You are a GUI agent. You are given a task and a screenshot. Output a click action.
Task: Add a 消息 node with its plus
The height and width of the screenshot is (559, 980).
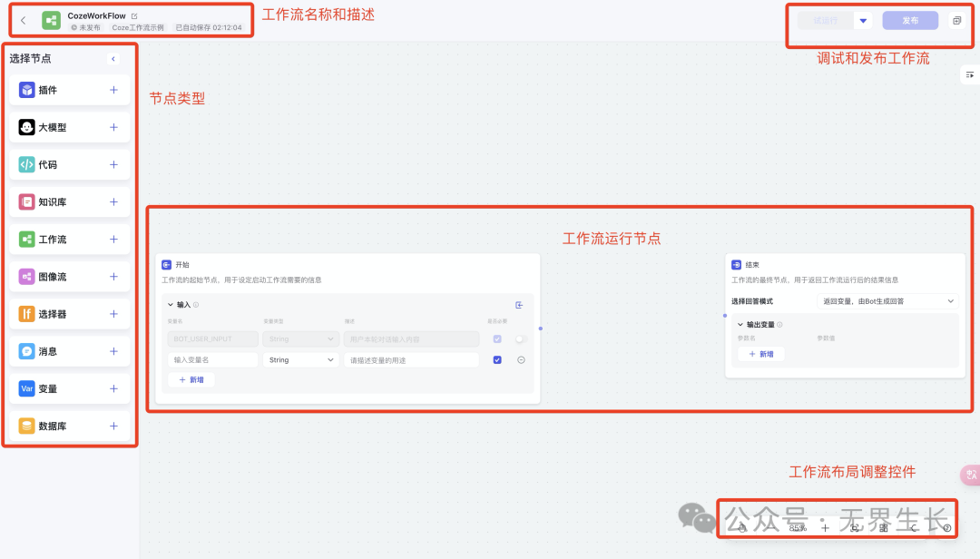(113, 351)
